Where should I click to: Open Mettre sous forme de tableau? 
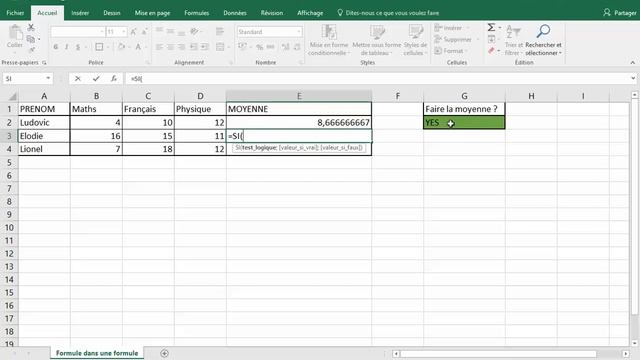point(376,40)
